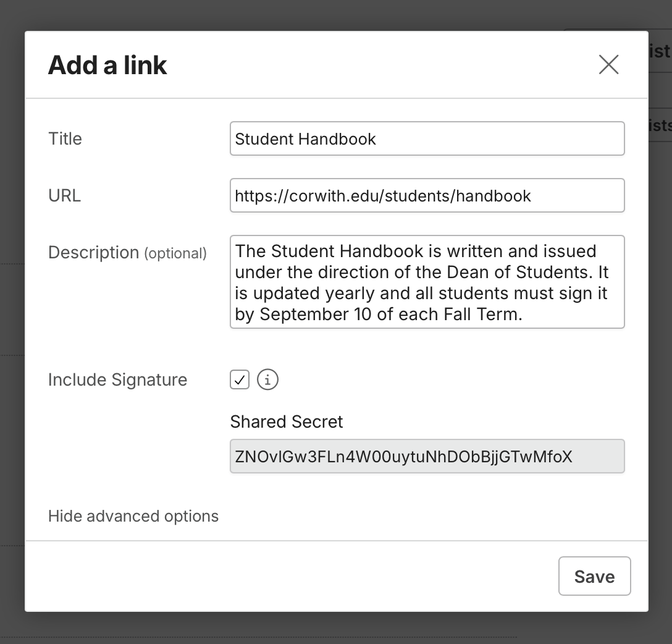Click the Shared Secret label
The image size is (672, 644).
(287, 422)
